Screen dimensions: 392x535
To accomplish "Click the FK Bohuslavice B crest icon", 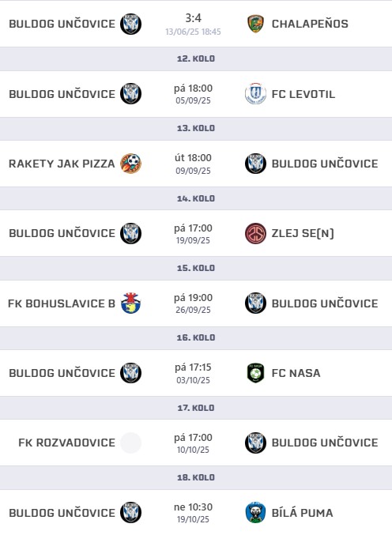I will click(x=130, y=303).
